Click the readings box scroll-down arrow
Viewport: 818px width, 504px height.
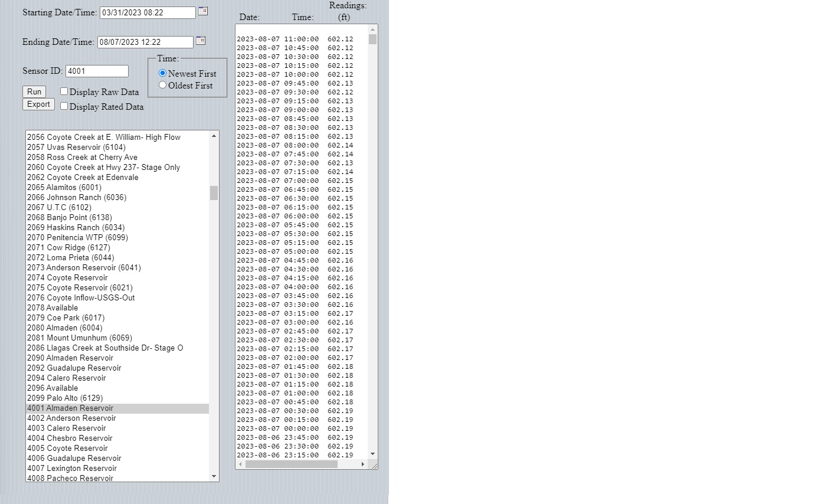click(x=372, y=454)
